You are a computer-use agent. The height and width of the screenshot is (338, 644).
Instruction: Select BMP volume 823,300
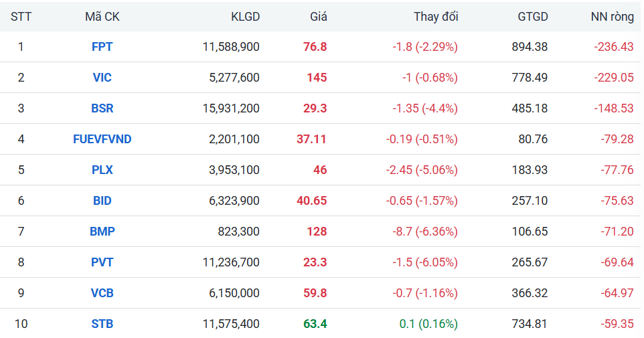[238, 232]
